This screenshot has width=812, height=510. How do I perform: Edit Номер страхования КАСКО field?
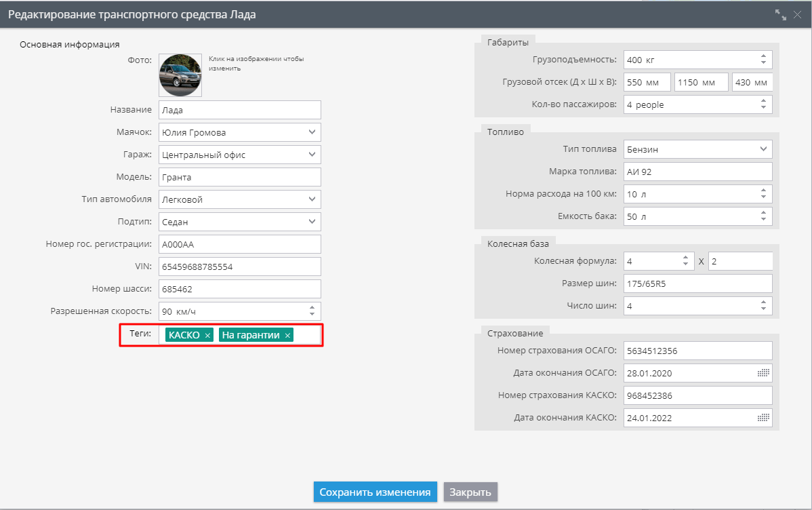698,395
